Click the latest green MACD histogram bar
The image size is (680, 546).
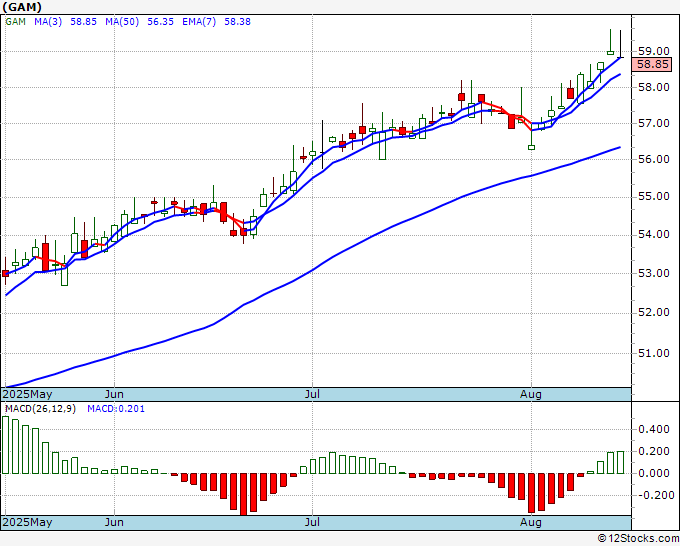(621, 462)
